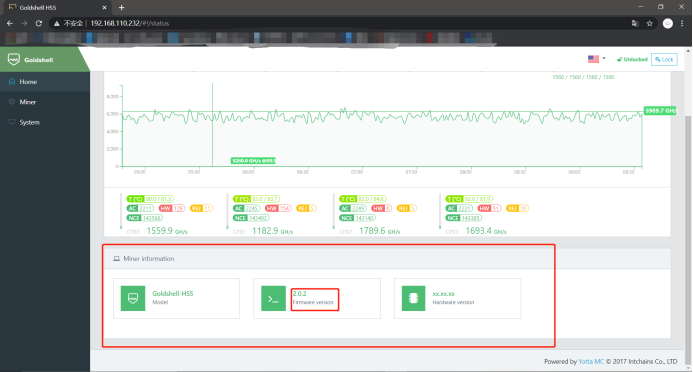Bookmark this page with star icon
The height and width of the screenshot is (372, 693).
[650, 23]
